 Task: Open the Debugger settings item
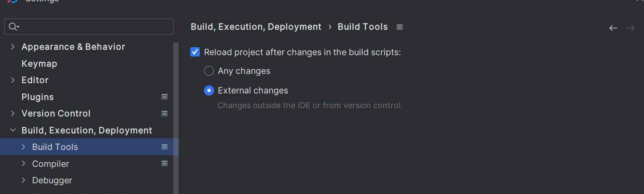52,180
